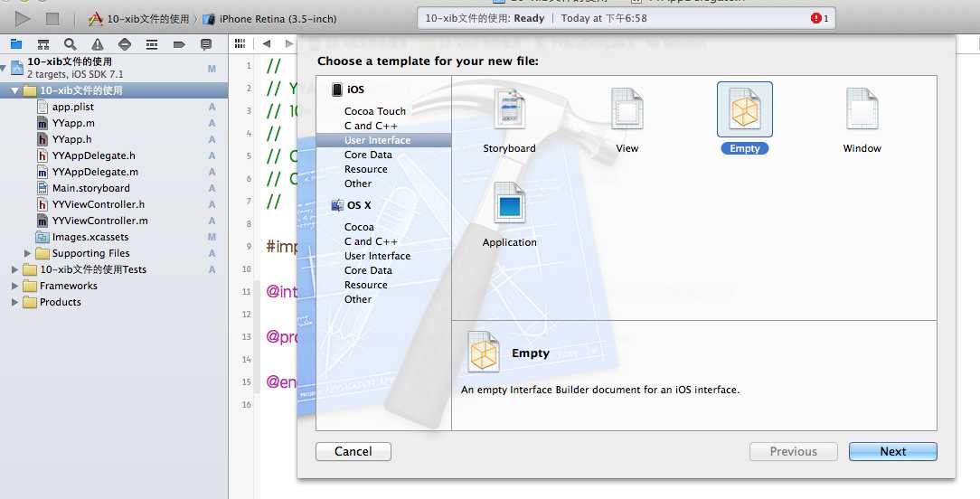Open the Test navigator diamond icon
980x499 pixels.
tap(125, 43)
